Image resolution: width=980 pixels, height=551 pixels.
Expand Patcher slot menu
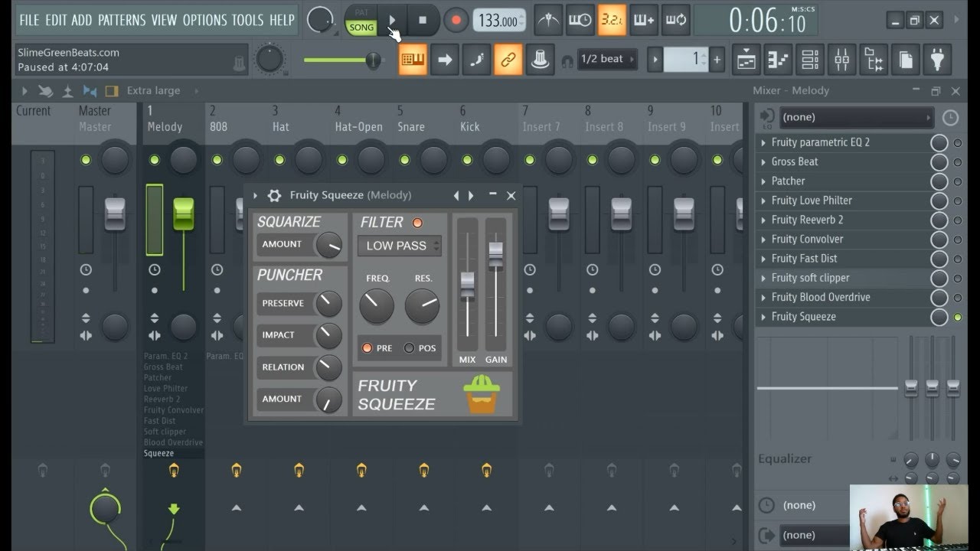click(763, 181)
